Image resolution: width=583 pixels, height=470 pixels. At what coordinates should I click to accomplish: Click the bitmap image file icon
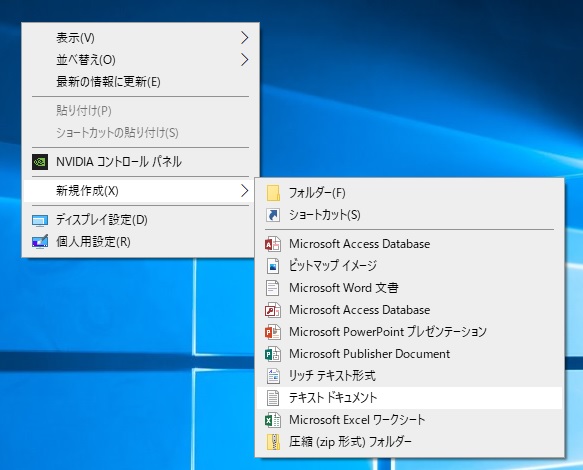coord(273,266)
